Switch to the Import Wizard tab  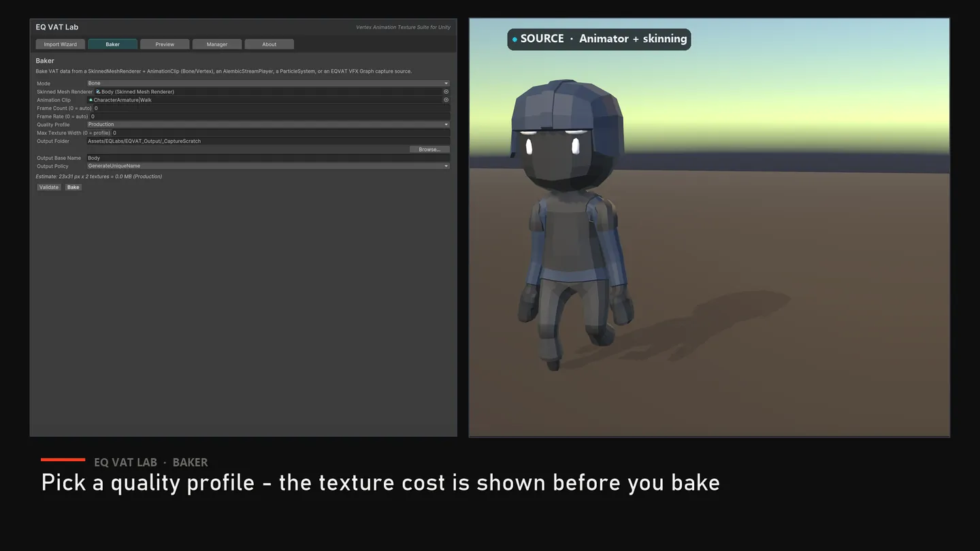click(61, 44)
